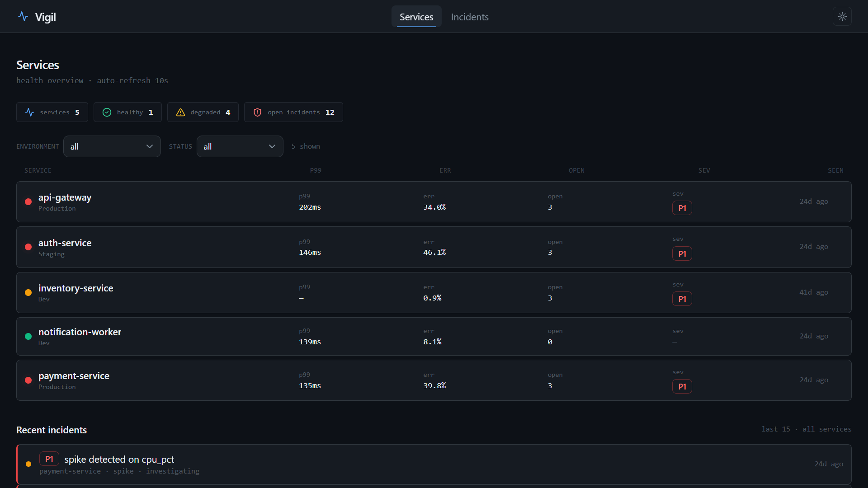868x488 pixels.
Task: Toggle the light/dark theme sun button
Action: (x=842, y=17)
